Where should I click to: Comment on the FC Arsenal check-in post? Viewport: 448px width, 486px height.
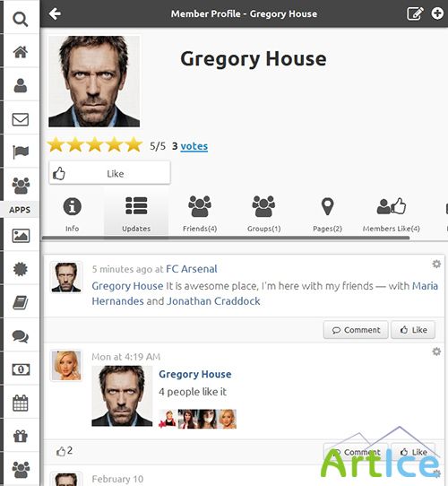[x=356, y=330]
